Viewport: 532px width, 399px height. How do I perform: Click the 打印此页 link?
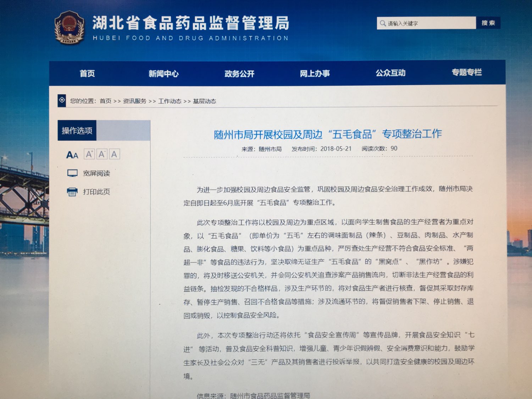pos(96,192)
